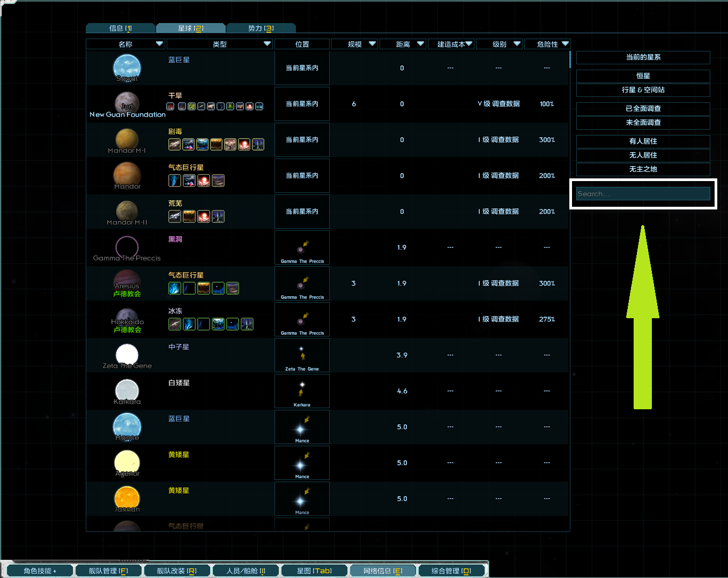Open the 名称 column sort dropdown
This screenshot has height=578, width=728.
pos(159,44)
